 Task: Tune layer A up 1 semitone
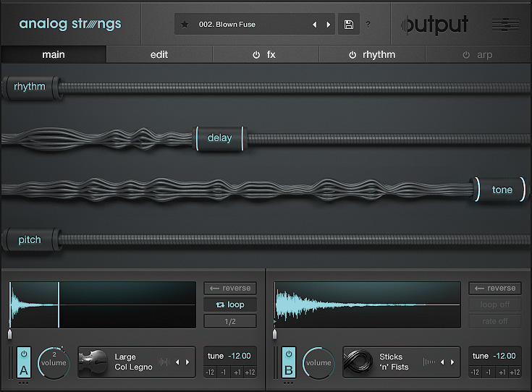click(x=237, y=372)
